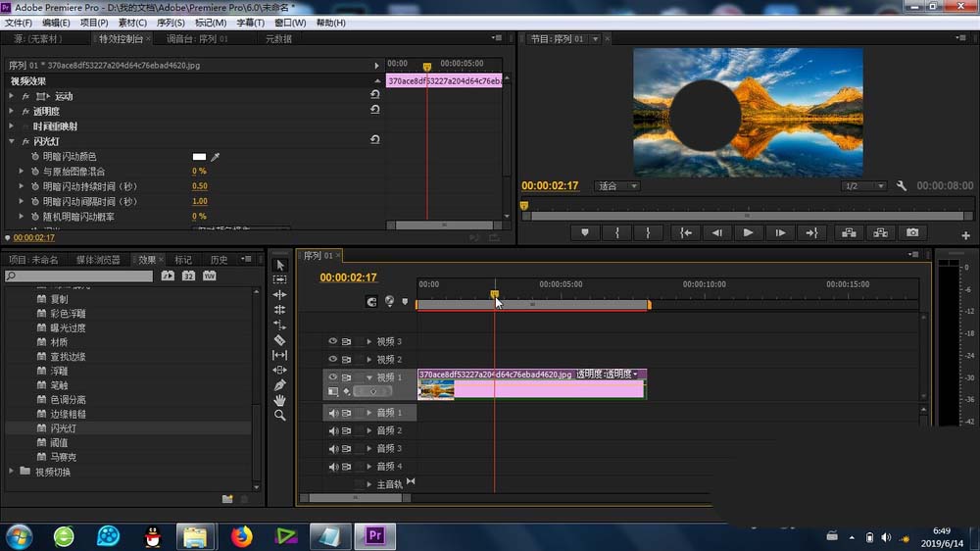Hide Video 3 track output
The width and height of the screenshot is (980, 551).
coord(332,341)
